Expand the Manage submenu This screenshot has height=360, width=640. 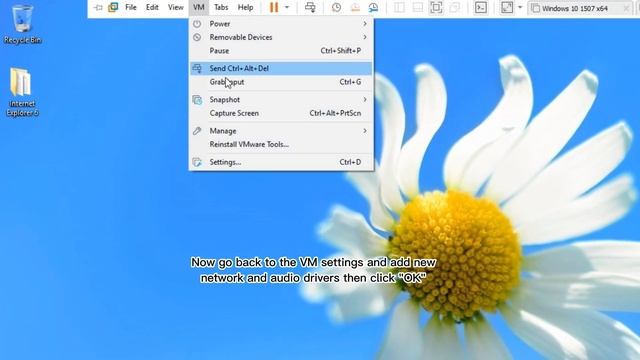281,131
